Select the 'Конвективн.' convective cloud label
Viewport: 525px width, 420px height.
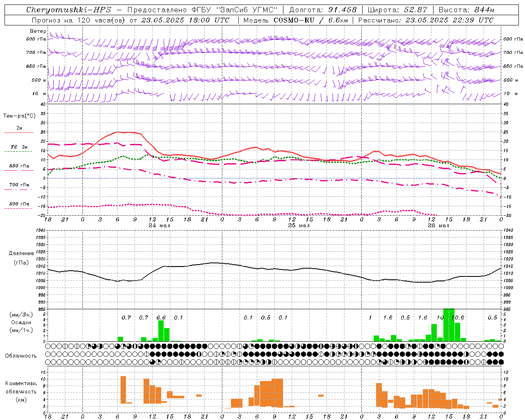[21, 383]
